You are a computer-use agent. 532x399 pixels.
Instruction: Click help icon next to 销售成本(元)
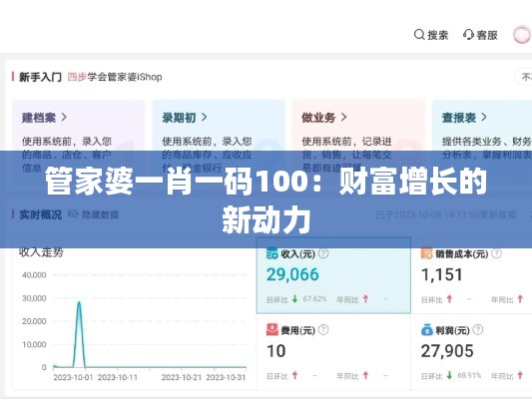[x=497, y=253]
